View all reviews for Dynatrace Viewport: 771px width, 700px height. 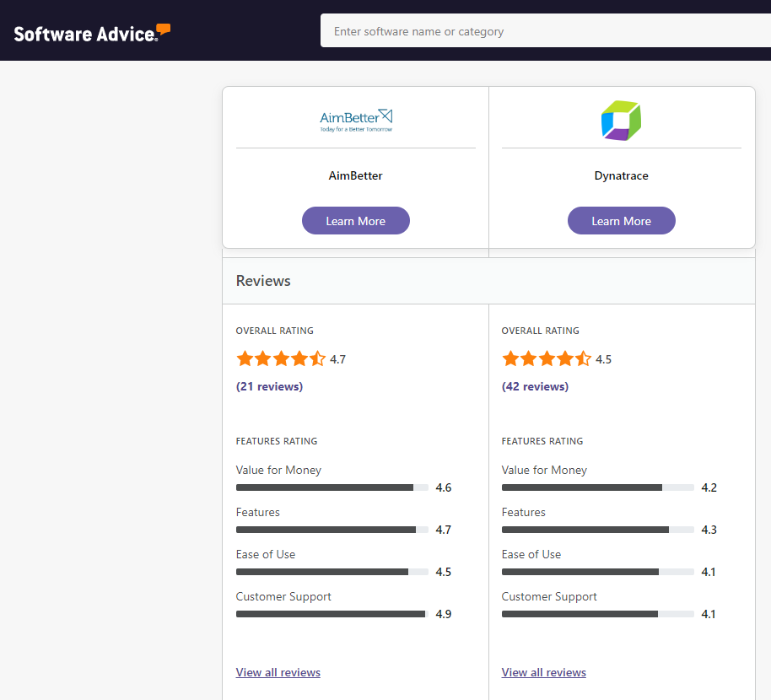(x=543, y=672)
